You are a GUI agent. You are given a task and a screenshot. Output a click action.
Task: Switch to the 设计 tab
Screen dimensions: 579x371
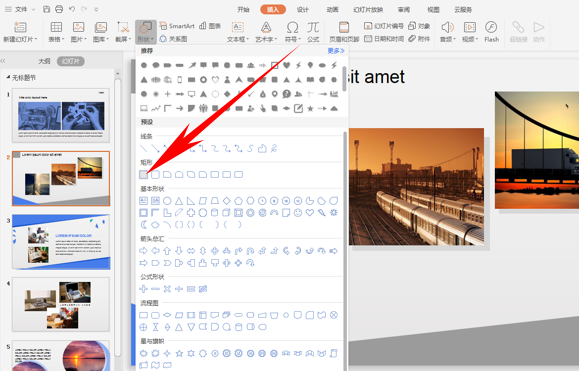coord(303,10)
